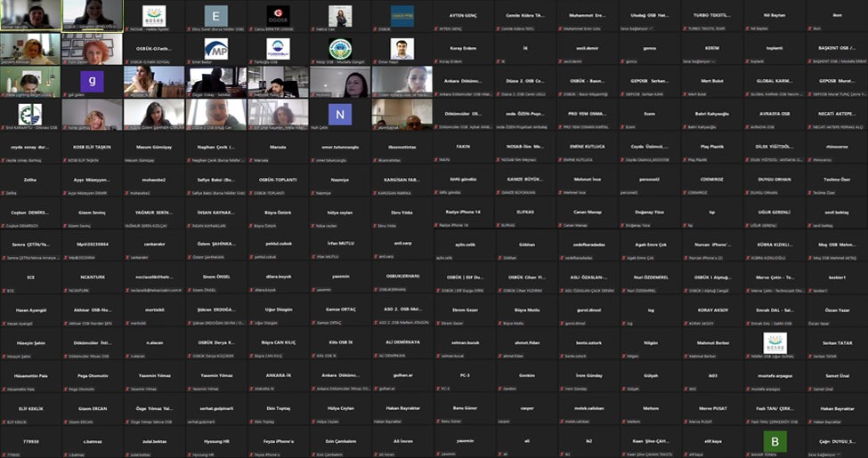Click the Nil Baytan name tile
Screen dimensions: 868x458
click(x=775, y=16)
